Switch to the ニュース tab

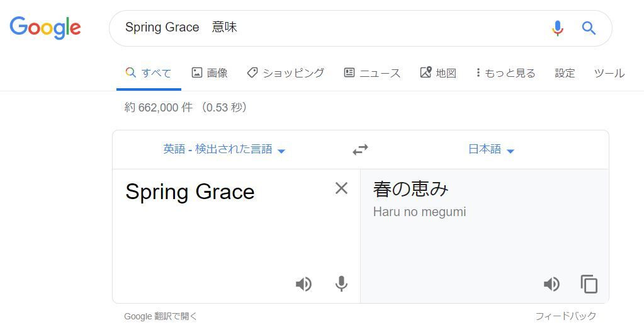coord(372,73)
